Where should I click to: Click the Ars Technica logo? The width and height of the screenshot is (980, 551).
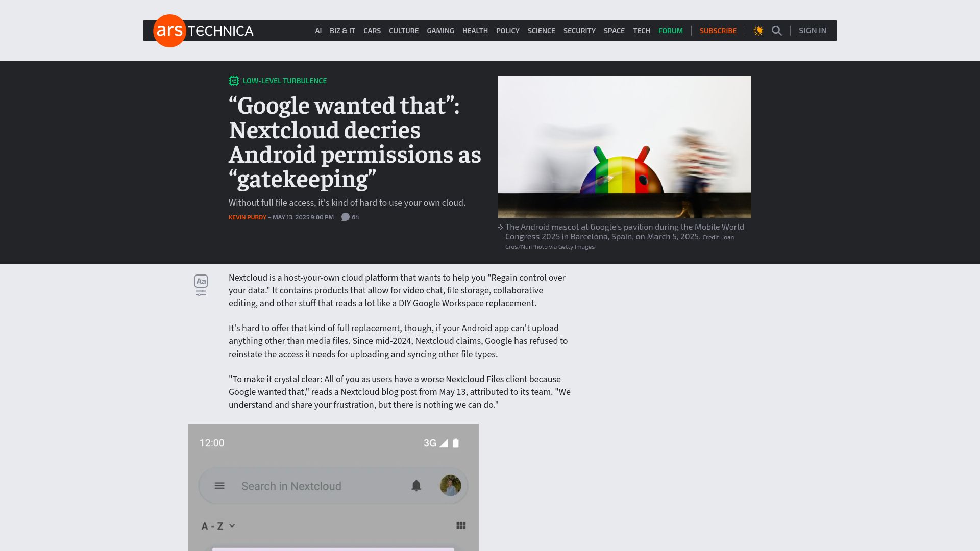(203, 31)
